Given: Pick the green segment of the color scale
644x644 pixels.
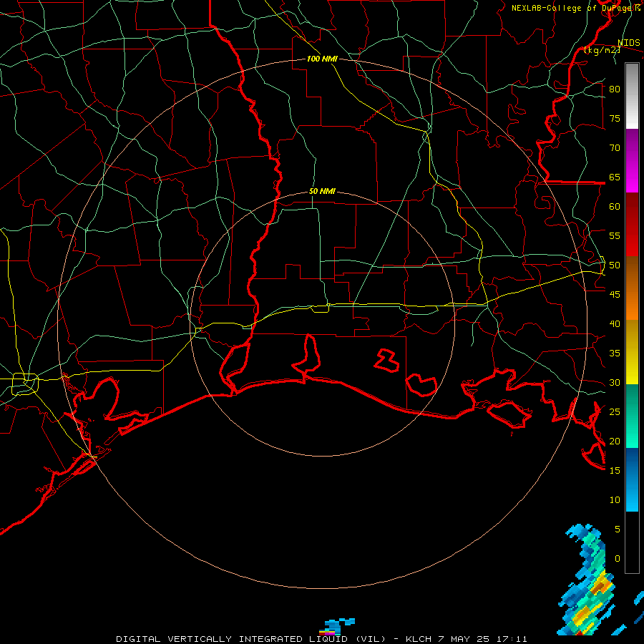Looking at the screenshot, I should click(632, 416).
